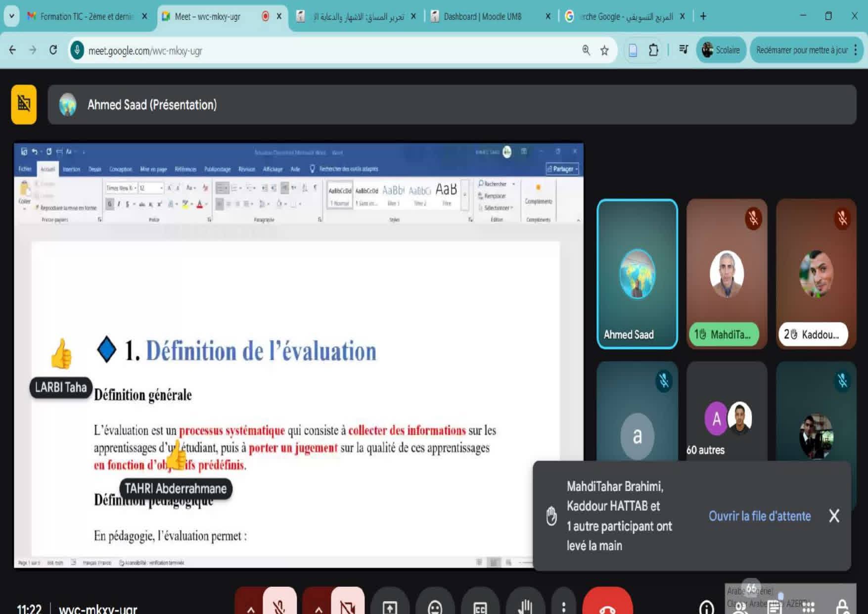
Task: Open the meeting info icon
Action: coord(706,607)
